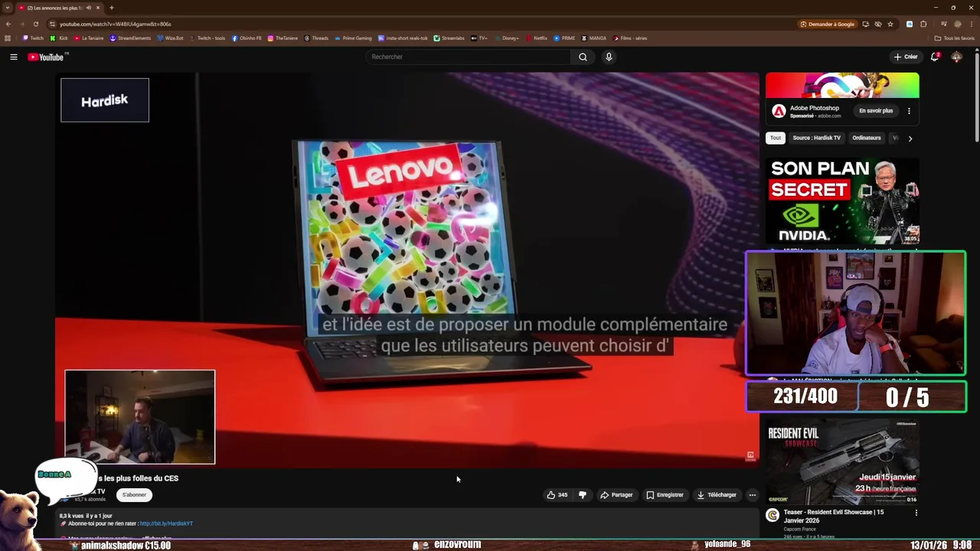
Task: Open options menu for Adobe Photoshop ad
Action: (909, 111)
